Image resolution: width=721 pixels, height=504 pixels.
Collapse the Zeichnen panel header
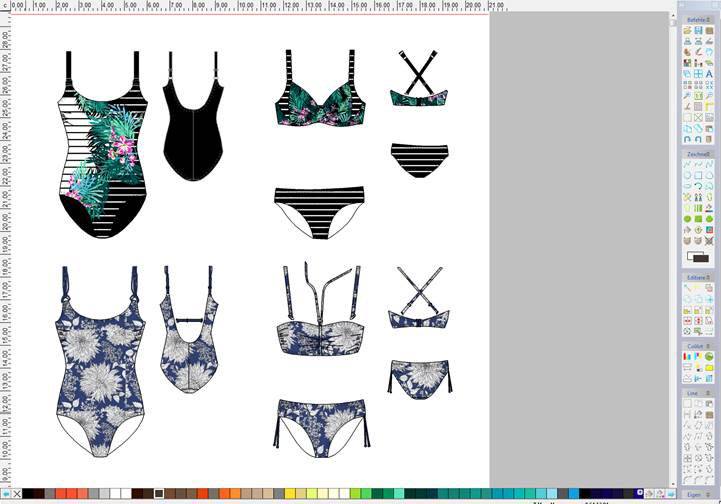tap(697, 154)
